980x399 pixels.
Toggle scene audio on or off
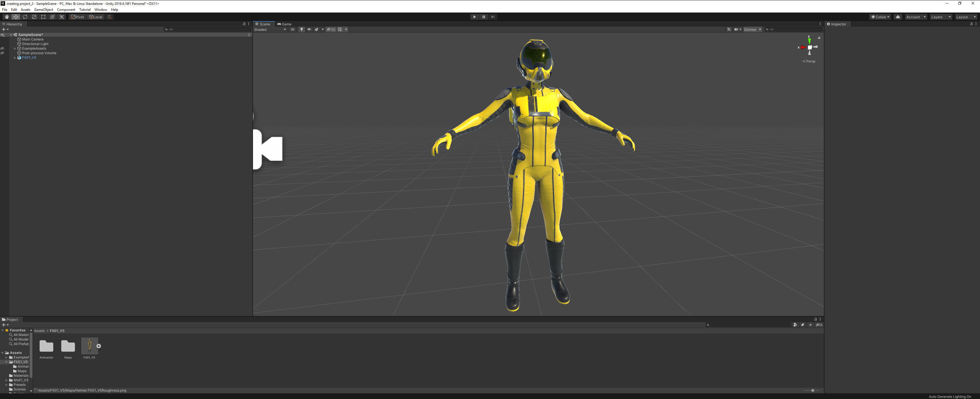point(309,29)
